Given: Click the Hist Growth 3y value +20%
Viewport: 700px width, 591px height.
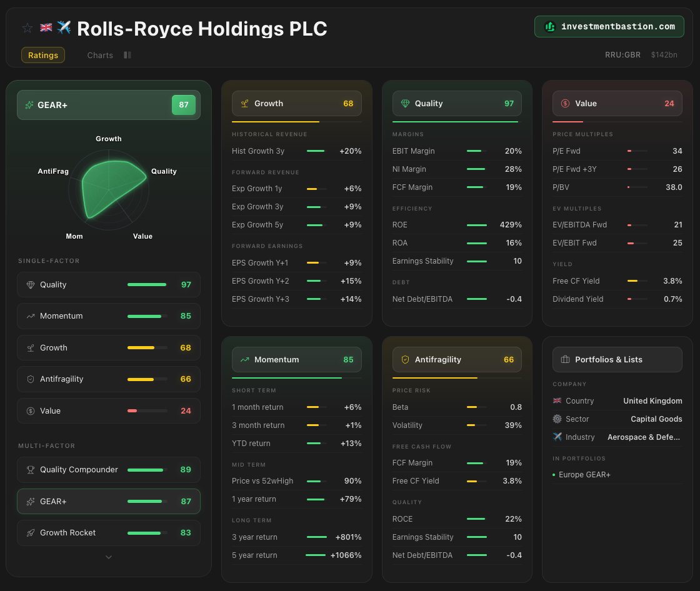Looking at the screenshot, I should pos(351,151).
